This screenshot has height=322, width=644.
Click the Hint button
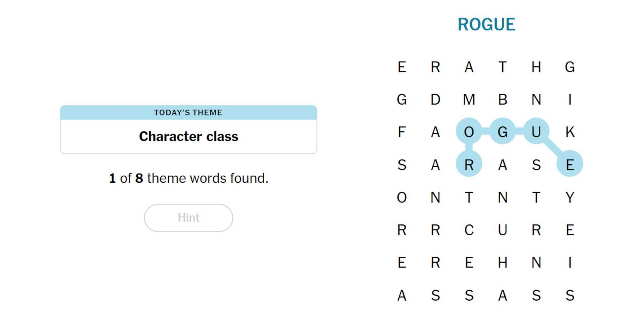189,218
